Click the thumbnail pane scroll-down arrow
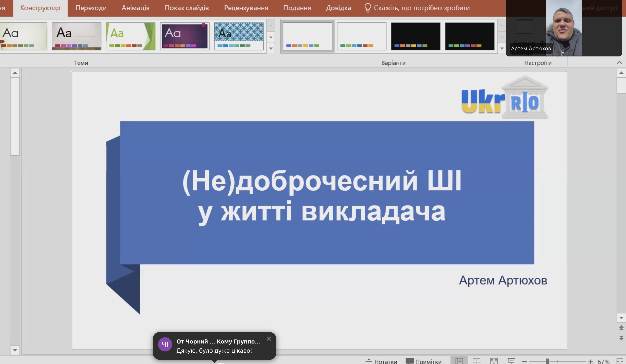626x364 pixels. [x=15, y=350]
